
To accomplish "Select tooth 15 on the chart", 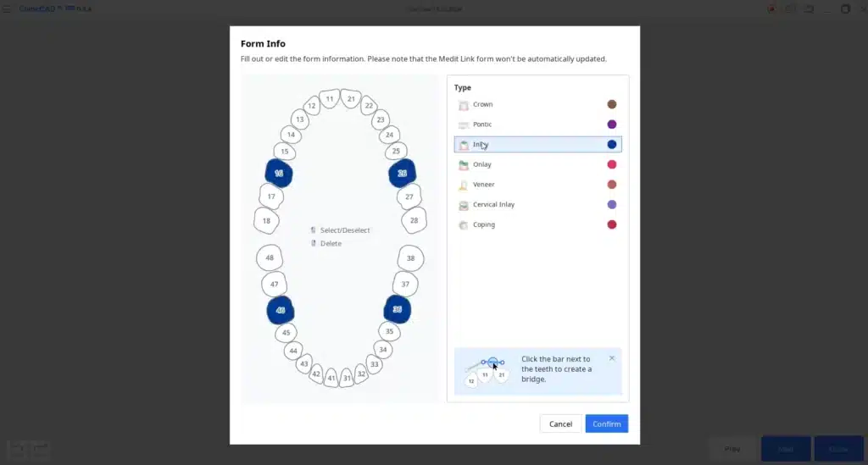I will [x=285, y=152].
